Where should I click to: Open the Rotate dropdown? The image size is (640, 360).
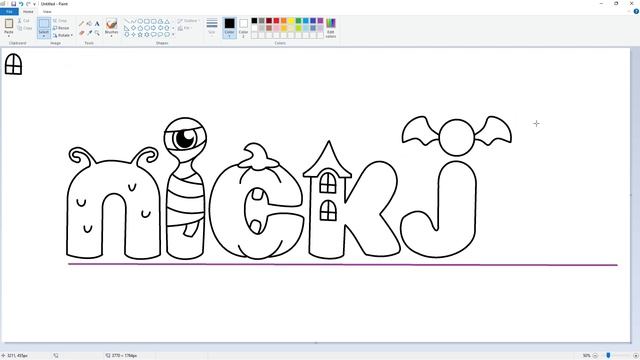63,35
